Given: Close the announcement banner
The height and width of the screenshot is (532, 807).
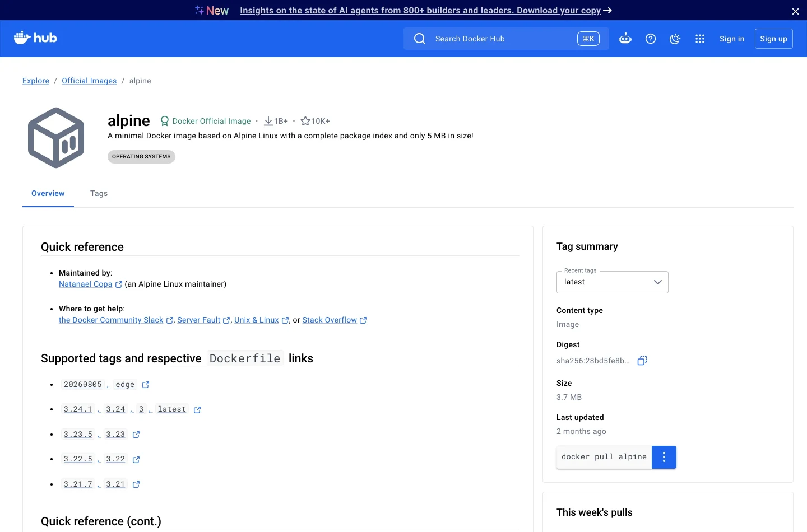Looking at the screenshot, I should coord(795,11).
